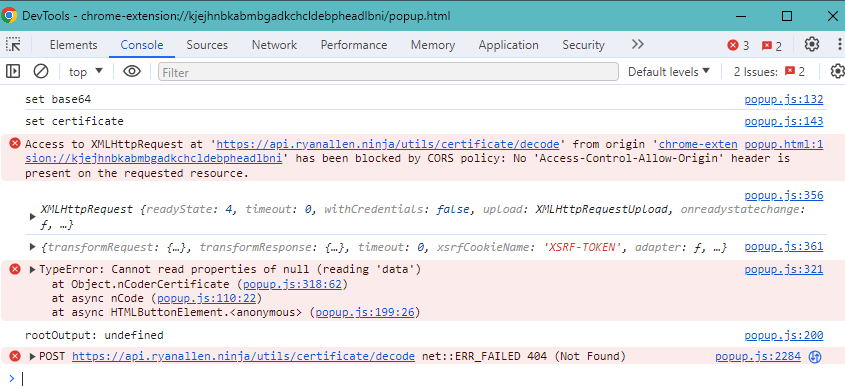Click the red issues flag badge in tab bar
This screenshot has height=389, width=845.
click(772, 46)
